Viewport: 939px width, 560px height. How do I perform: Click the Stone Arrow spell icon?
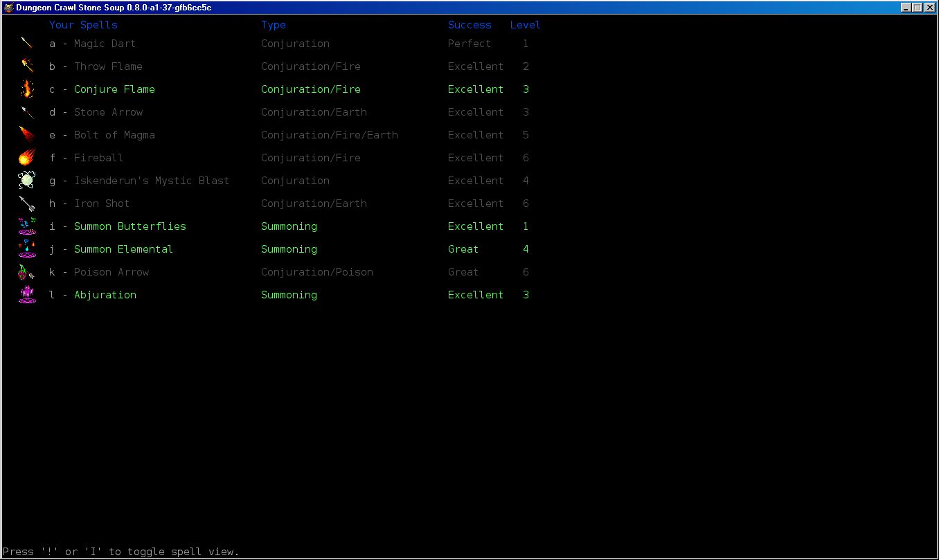click(x=27, y=111)
